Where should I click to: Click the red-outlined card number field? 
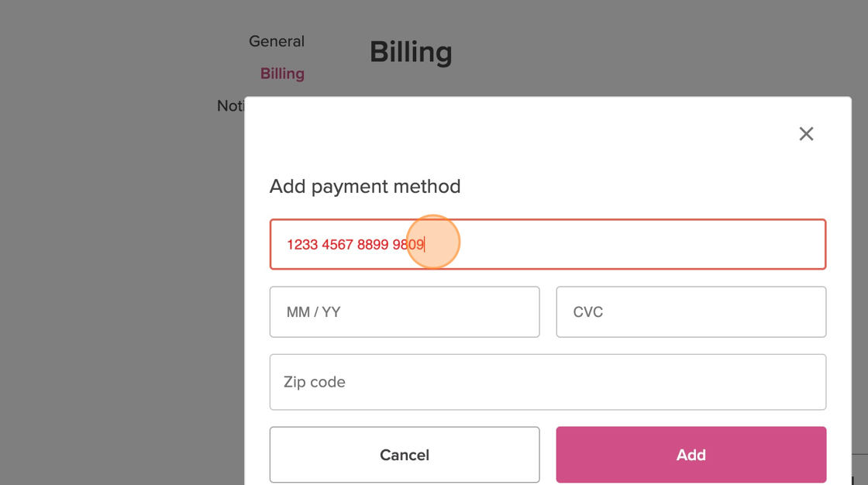(x=620, y=245)
